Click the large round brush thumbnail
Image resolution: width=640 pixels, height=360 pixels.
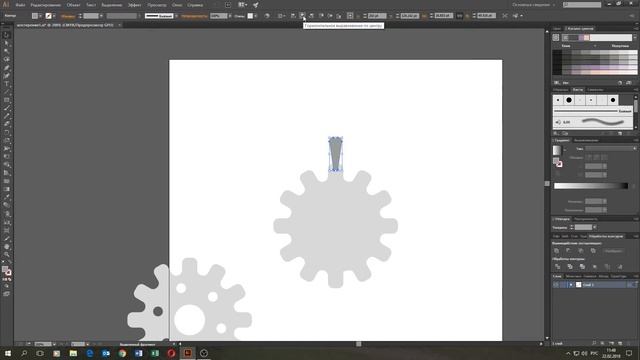(x=569, y=100)
